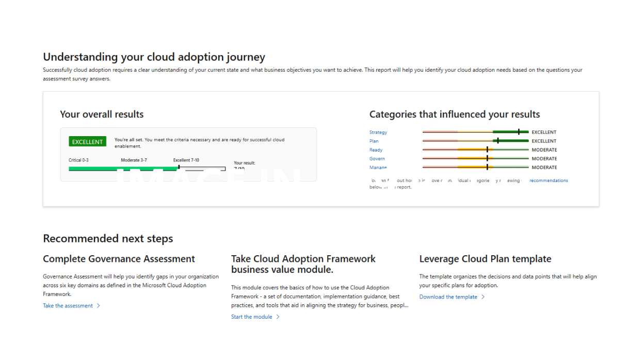Click the Strategy score bar

pyautogui.click(x=475, y=132)
